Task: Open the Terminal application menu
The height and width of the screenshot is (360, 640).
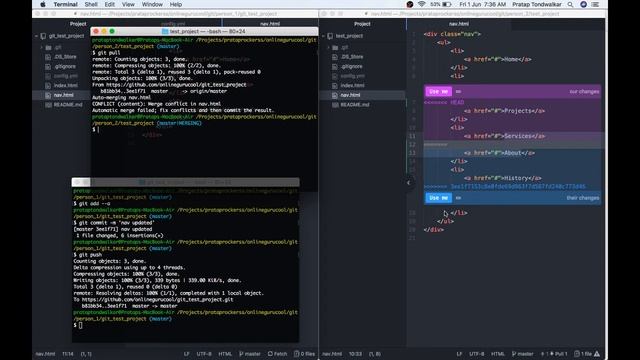Action: pos(65,4)
